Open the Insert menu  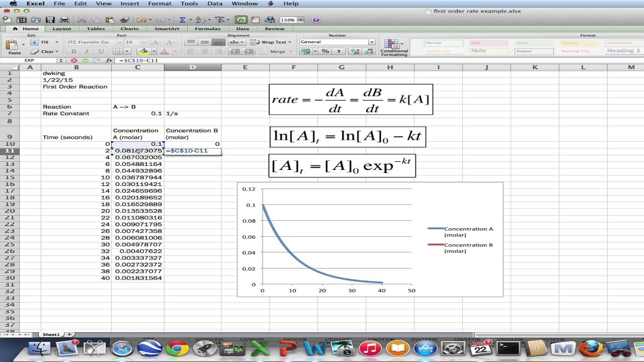(130, 4)
